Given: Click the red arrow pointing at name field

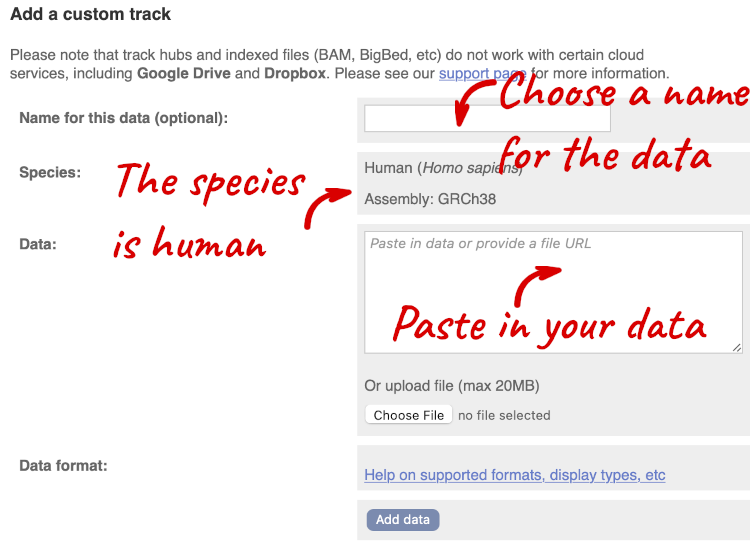Looking at the screenshot, I should (473, 101).
